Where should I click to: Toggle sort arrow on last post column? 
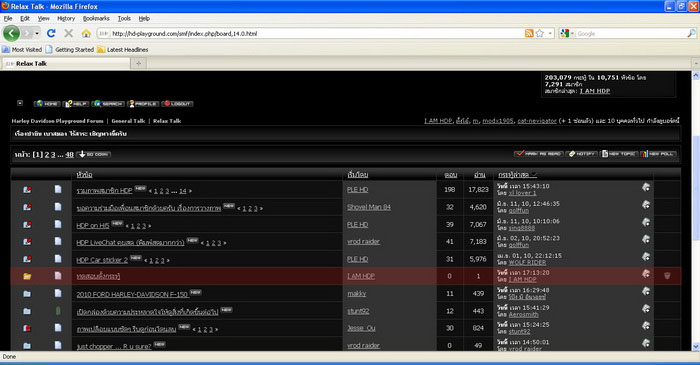[534, 174]
